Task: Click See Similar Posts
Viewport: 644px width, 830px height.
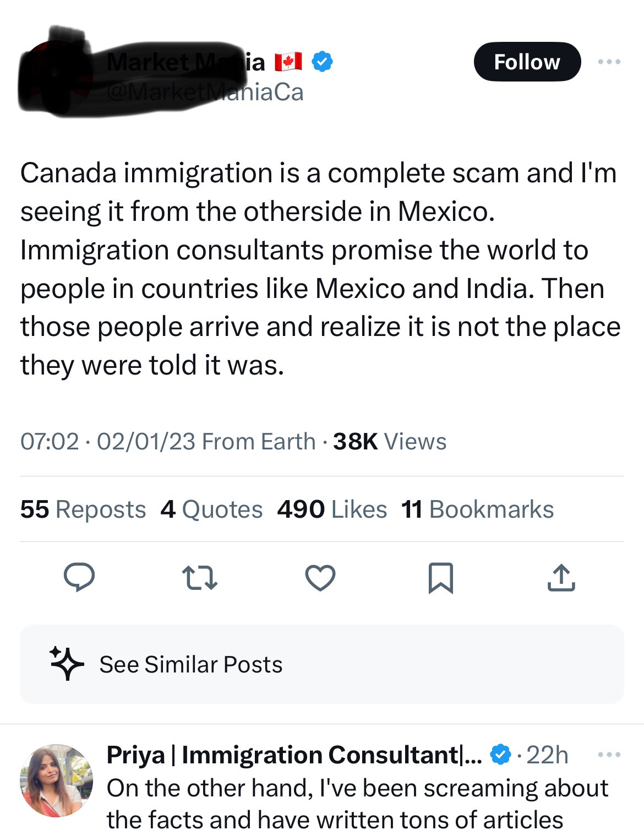Action: pyautogui.click(x=190, y=665)
